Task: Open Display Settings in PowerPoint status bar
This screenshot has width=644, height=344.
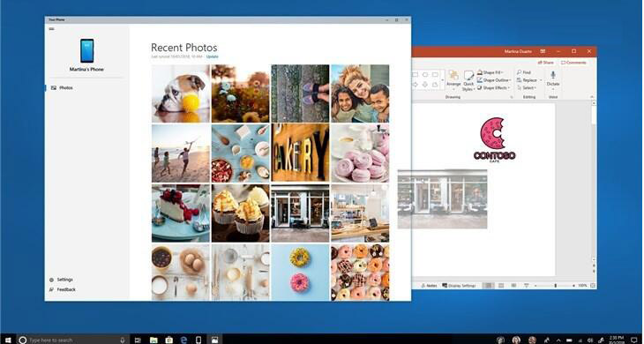Action: pyautogui.click(x=459, y=285)
